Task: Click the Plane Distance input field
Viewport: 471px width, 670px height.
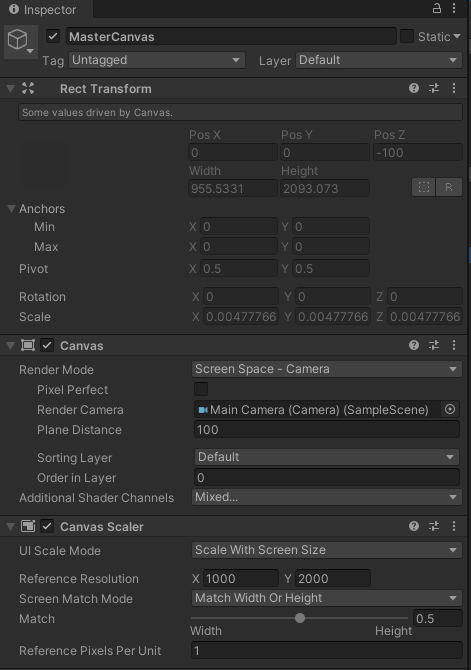Action: (x=327, y=429)
